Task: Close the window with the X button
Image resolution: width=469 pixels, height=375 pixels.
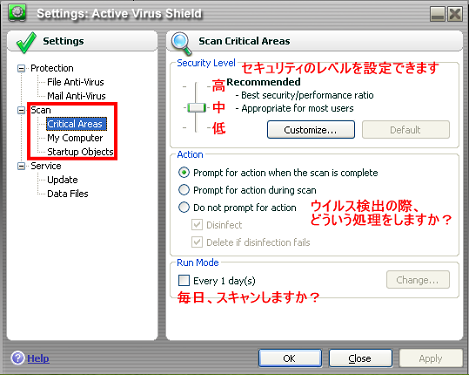Action: pyautogui.click(x=455, y=14)
